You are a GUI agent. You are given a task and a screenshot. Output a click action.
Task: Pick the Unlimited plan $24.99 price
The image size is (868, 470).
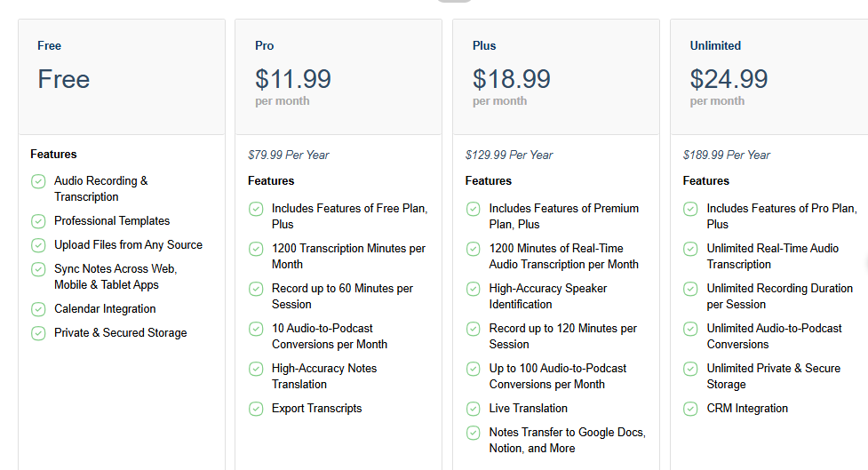pyautogui.click(x=729, y=79)
